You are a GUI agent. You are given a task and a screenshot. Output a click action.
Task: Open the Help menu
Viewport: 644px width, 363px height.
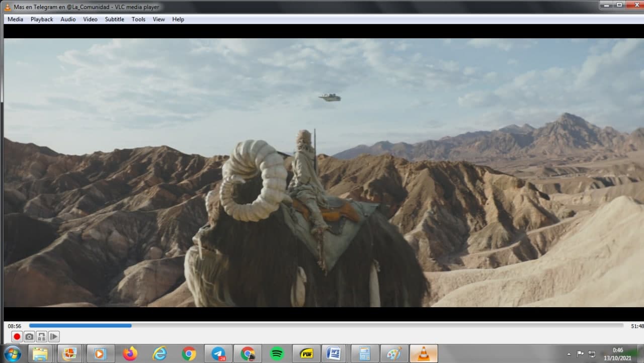(x=178, y=19)
